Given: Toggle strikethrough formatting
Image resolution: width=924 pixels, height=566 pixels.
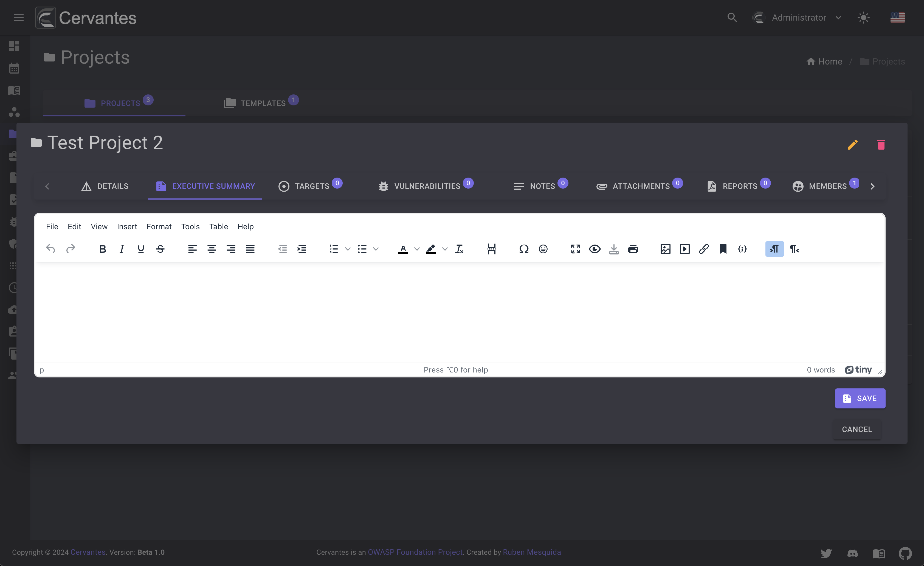Looking at the screenshot, I should pos(160,249).
